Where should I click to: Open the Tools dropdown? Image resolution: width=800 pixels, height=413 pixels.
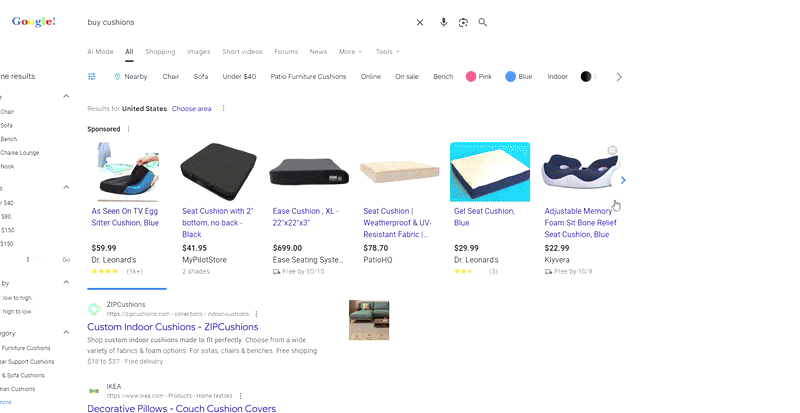[x=387, y=52]
